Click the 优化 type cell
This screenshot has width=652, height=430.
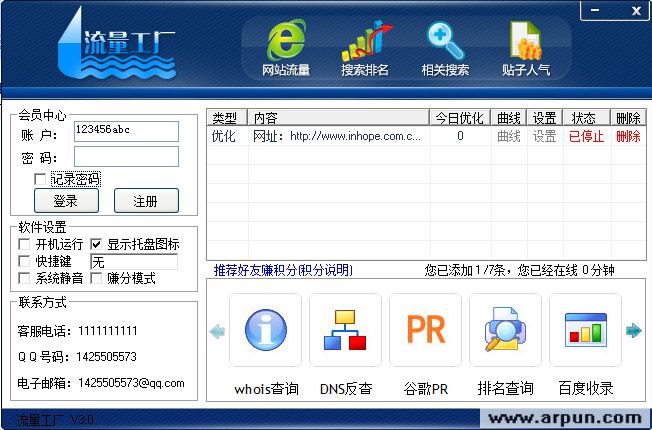point(224,136)
